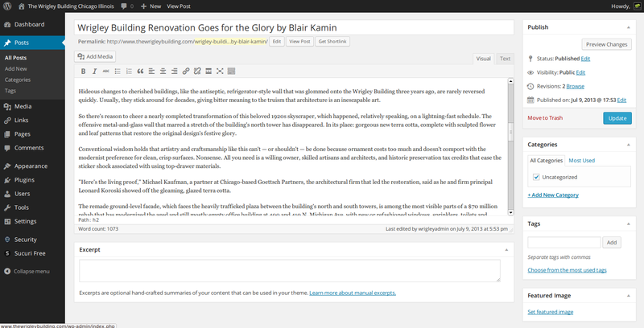Click Preview Changes button
Screen dimensions: 644x328
click(x=607, y=44)
